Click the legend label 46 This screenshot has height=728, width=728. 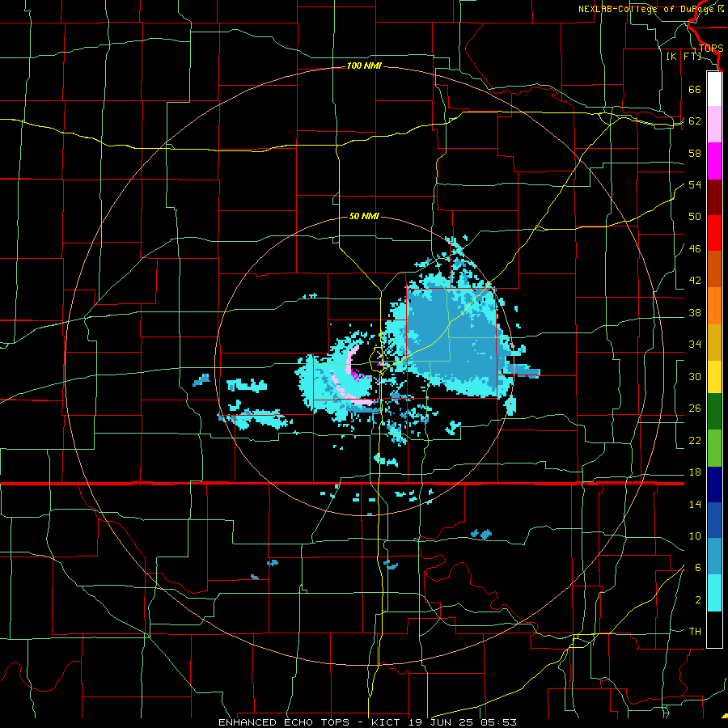pyautogui.click(x=695, y=249)
